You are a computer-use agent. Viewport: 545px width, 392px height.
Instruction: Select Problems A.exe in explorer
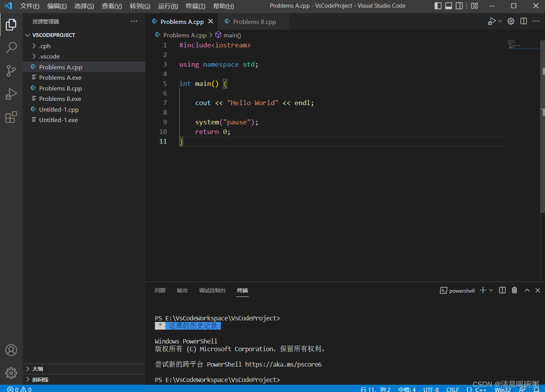tap(84, 77)
